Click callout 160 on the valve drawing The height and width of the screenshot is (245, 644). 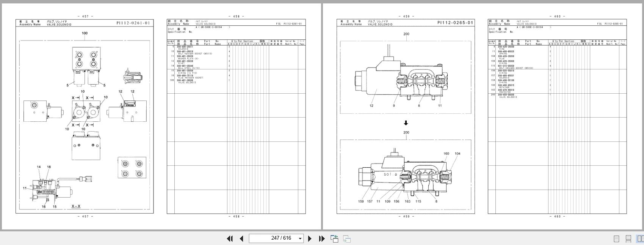pos(446,154)
